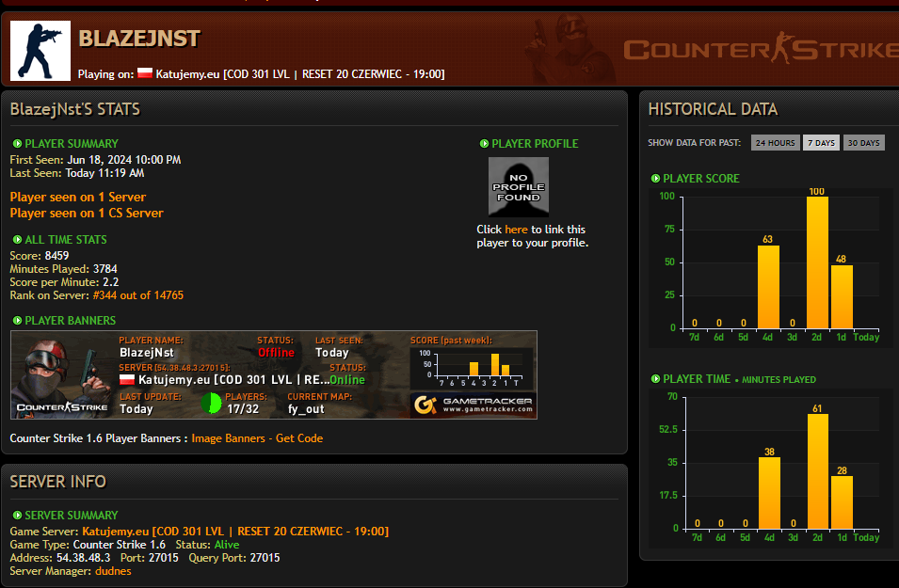Click the 100 score bar for 2d
The height and width of the screenshot is (588, 899).
(x=816, y=262)
